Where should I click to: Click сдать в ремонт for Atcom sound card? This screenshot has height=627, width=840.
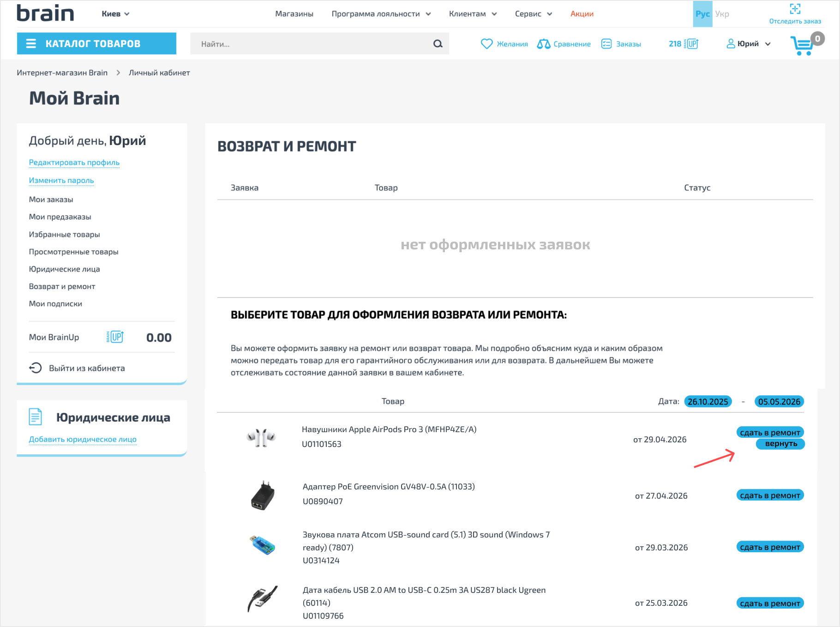(770, 547)
